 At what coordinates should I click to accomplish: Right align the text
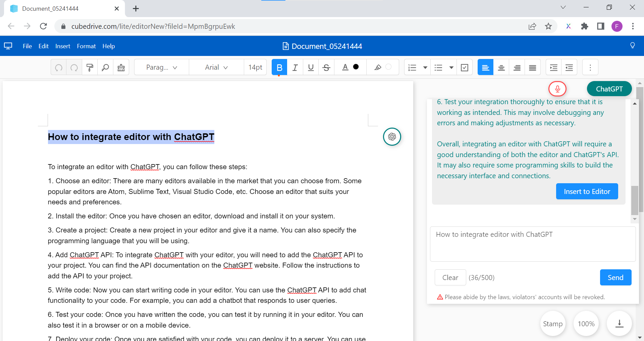(x=517, y=68)
